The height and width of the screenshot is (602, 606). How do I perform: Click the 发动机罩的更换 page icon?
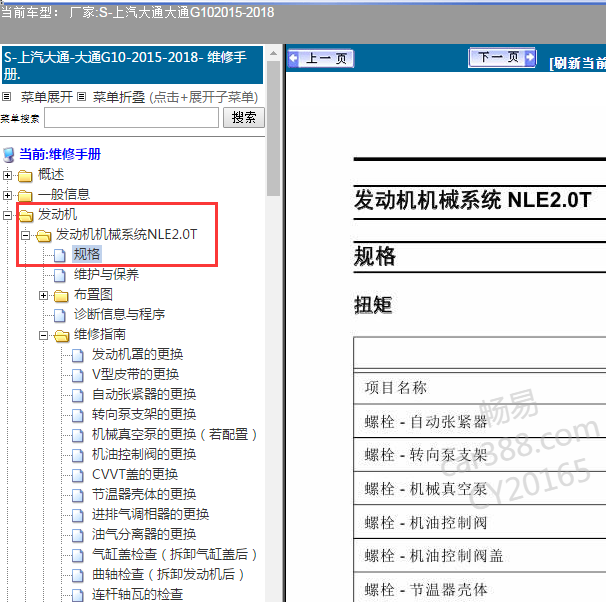[x=78, y=355]
